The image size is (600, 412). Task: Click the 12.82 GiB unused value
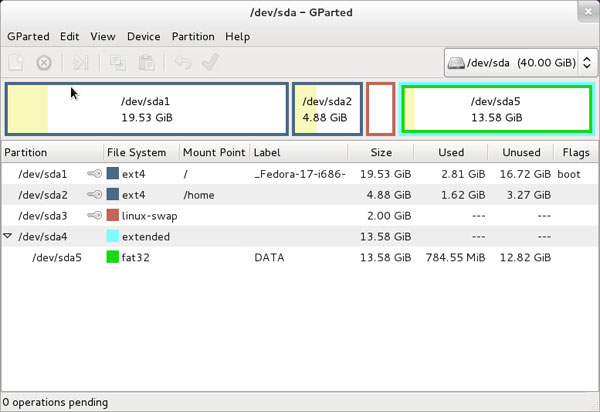[x=525, y=257]
